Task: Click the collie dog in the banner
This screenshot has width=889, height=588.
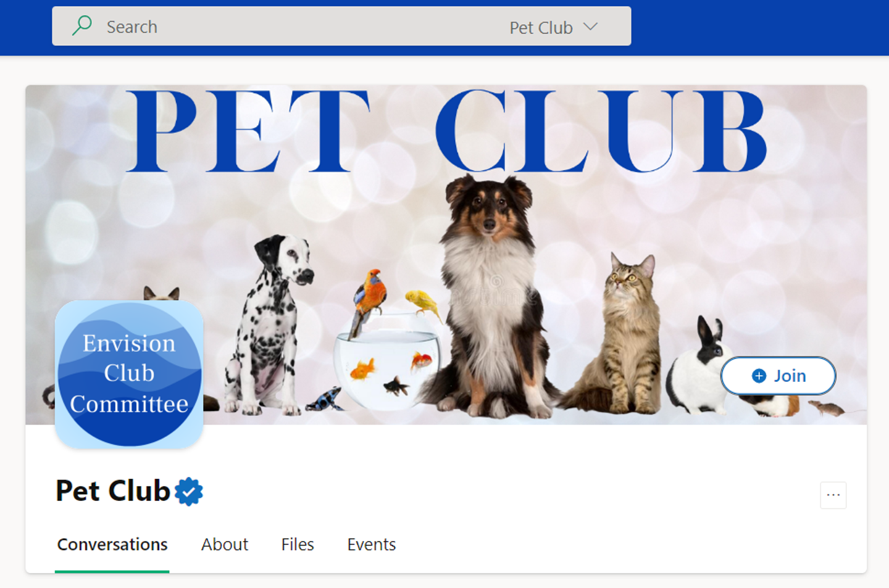Action: point(489,296)
